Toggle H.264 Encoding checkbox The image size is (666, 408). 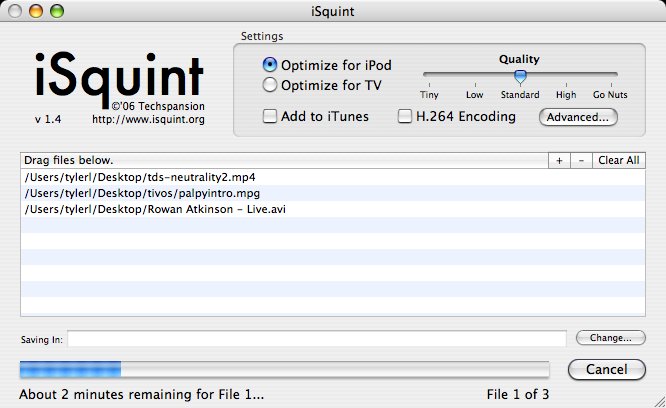coord(404,116)
